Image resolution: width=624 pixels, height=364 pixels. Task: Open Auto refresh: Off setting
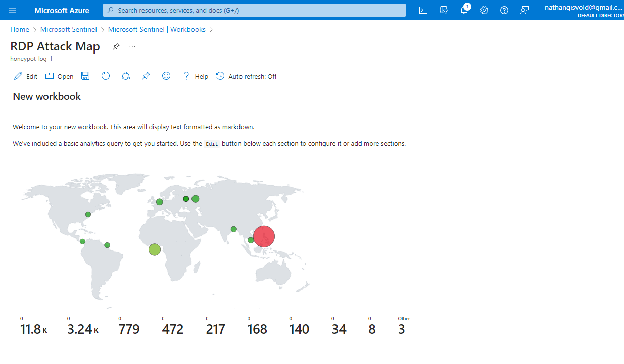point(247,76)
